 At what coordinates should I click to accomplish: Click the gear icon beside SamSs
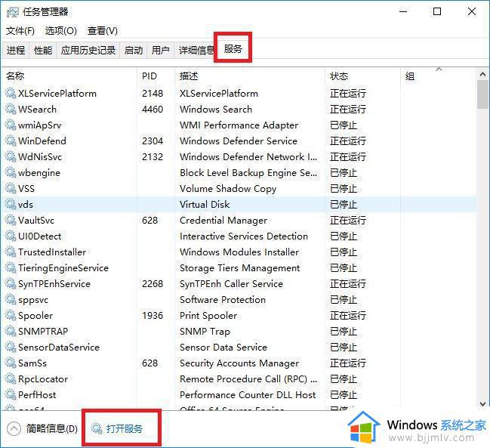pyautogui.click(x=11, y=363)
